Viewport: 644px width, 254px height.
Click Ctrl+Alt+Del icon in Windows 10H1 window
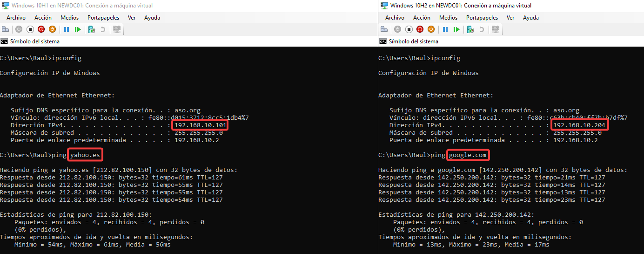[x=5, y=29]
